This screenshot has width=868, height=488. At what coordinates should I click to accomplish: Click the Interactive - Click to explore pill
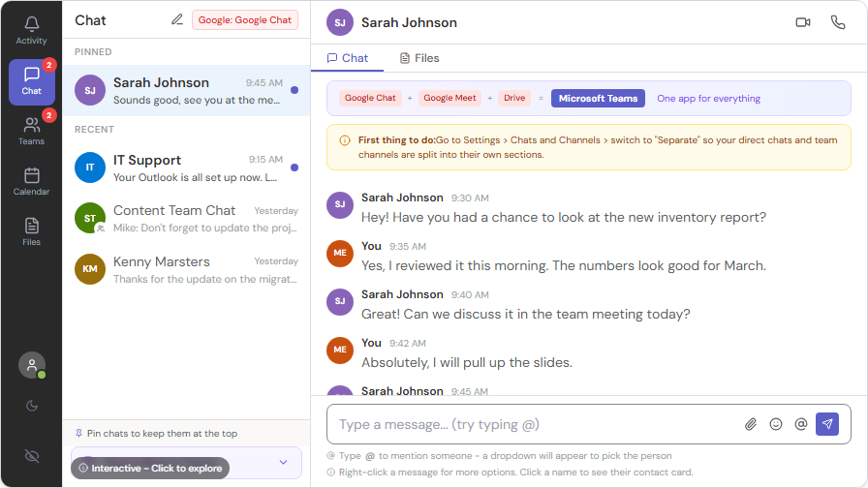150,468
